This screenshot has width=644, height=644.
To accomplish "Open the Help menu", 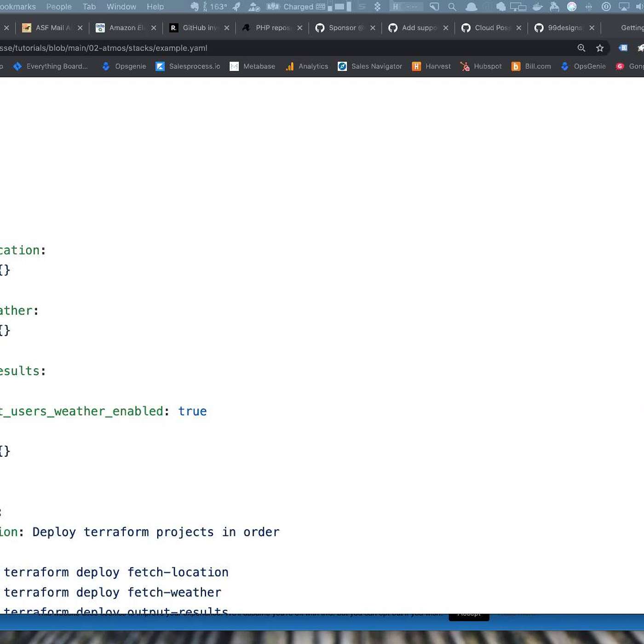I will tap(155, 7).
